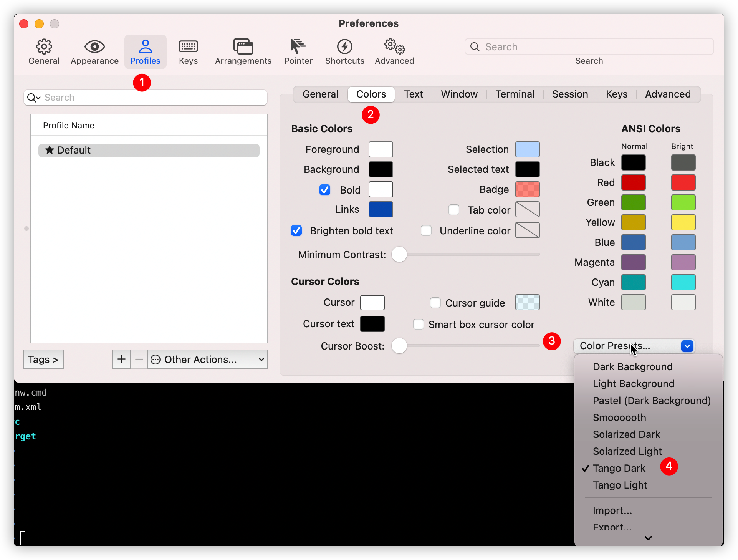This screenshot has width=738, height=560.
Task: Expand the Tags panel
Action: [43, 359]
